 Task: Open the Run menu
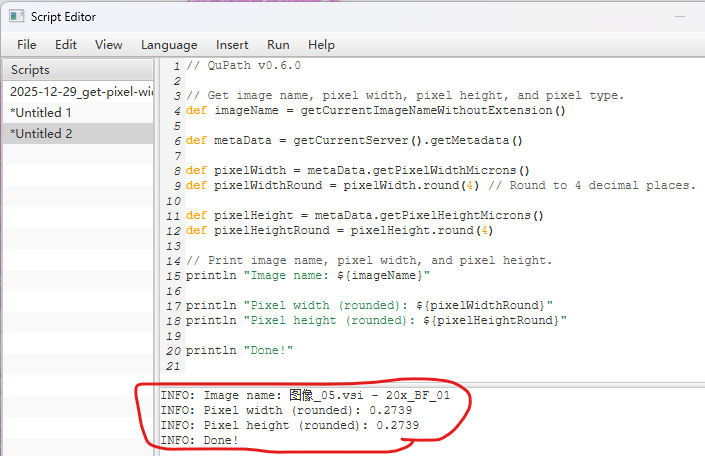(278, 45)
